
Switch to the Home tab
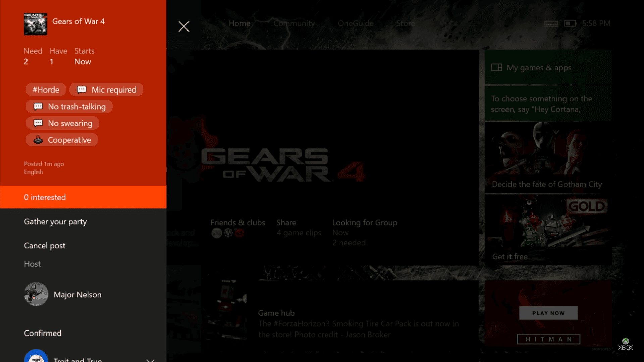point(239,23)
